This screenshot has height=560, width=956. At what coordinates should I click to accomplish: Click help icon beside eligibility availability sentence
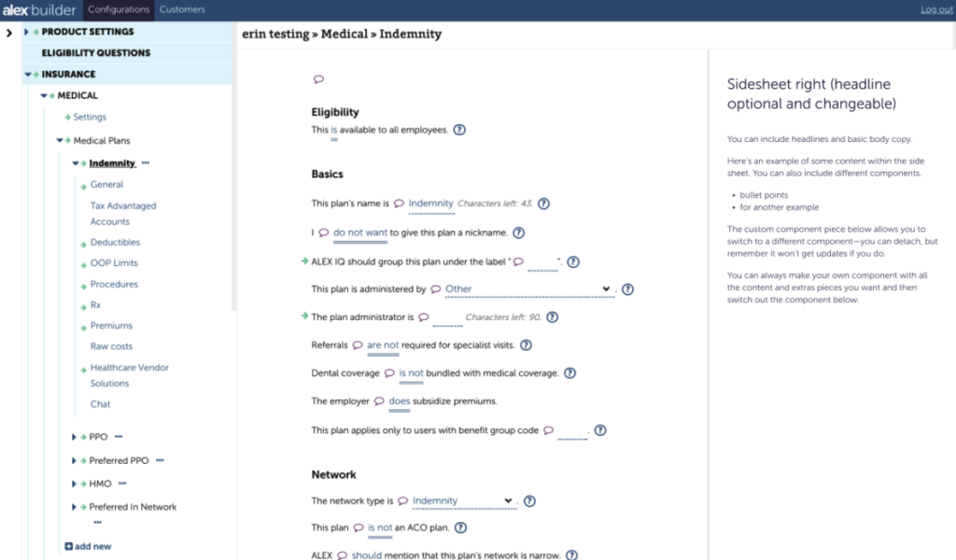pyautogui.click(x=459, y=130)
